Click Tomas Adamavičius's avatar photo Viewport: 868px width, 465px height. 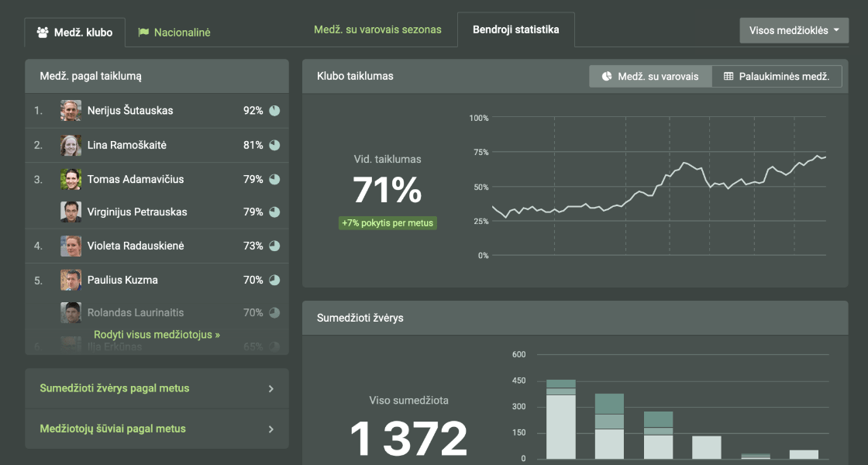(x=71, y=179)
